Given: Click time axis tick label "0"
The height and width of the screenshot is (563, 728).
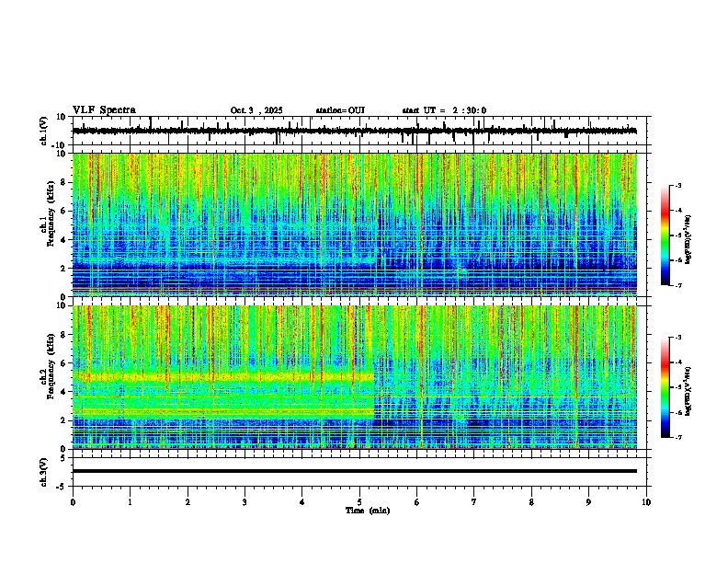Looking at the screenshot, I should [73, 502].
